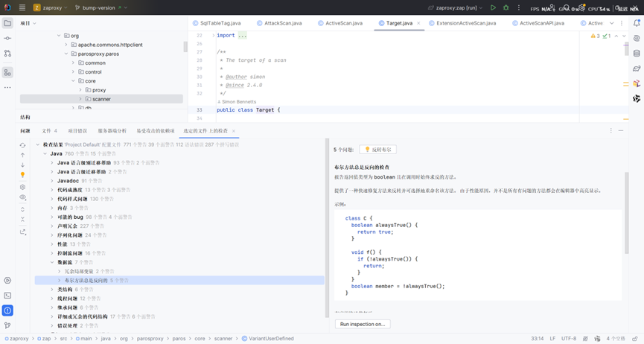
Task: Switch to the SqlTableTag.java editor tab
Action: tap(217, 23)
